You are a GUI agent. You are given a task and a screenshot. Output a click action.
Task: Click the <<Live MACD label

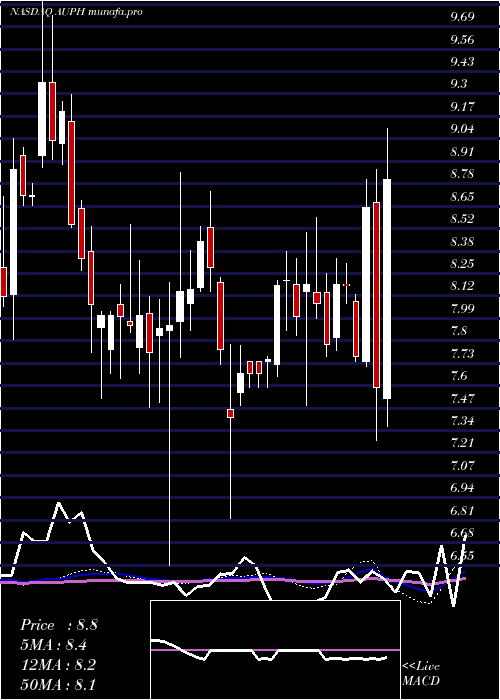tap(421, 674)
